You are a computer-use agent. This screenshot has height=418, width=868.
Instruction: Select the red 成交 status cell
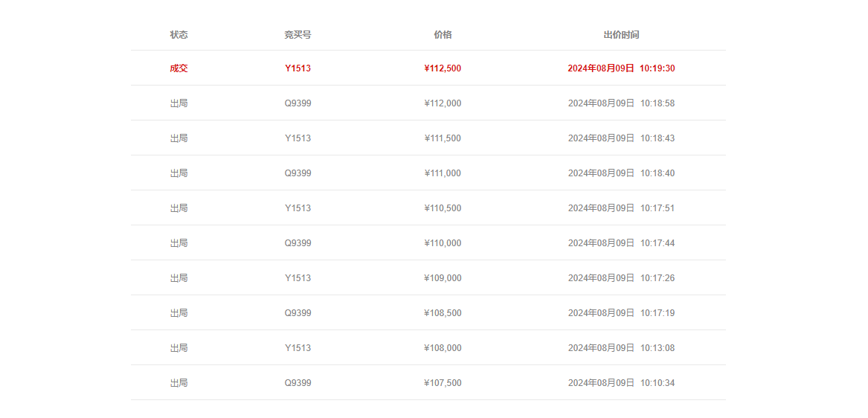click(179, 68)
